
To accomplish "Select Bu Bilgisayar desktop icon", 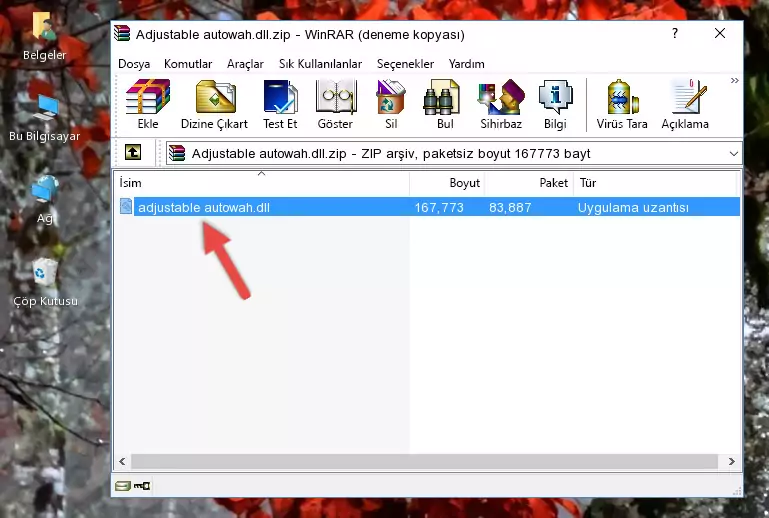I will [44, 118].
